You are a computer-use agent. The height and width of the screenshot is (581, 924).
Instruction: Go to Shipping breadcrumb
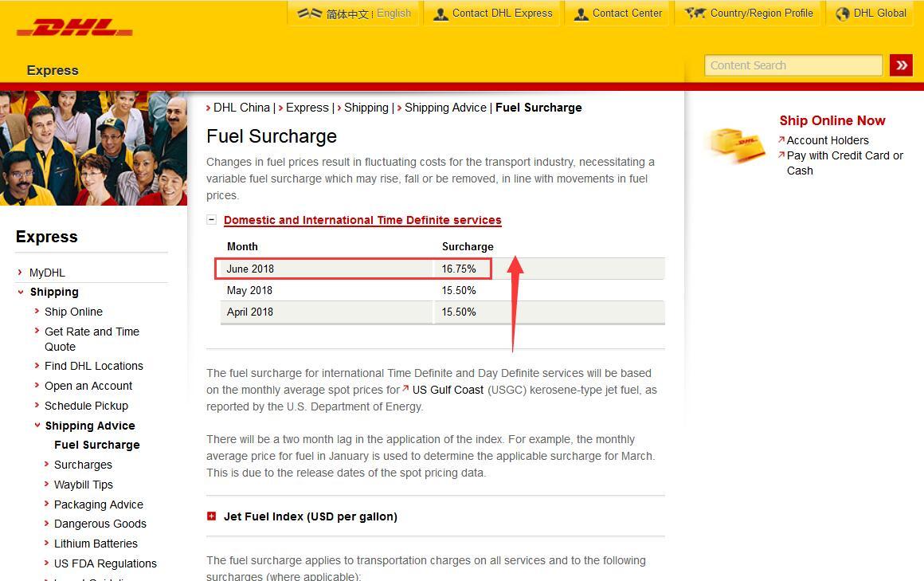click(366, 108)
